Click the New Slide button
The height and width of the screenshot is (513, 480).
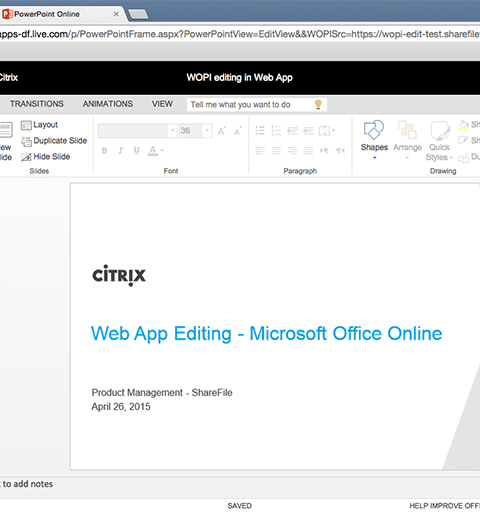(6, 142)
